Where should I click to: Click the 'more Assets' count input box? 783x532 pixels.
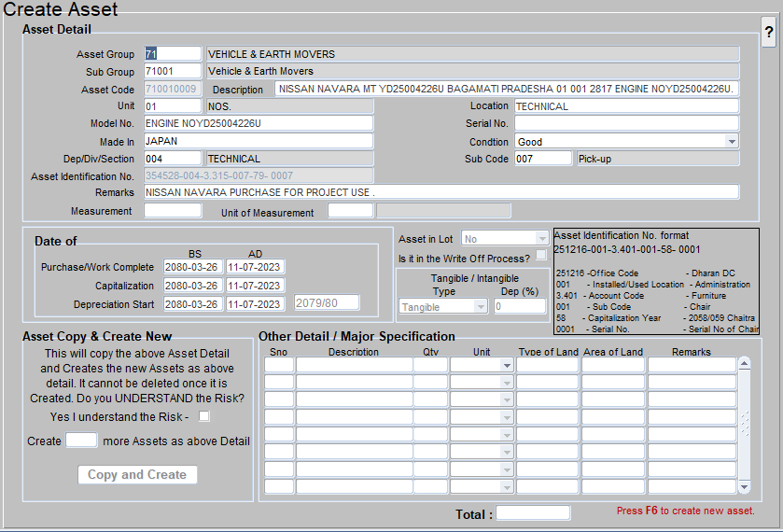[81, 441]
